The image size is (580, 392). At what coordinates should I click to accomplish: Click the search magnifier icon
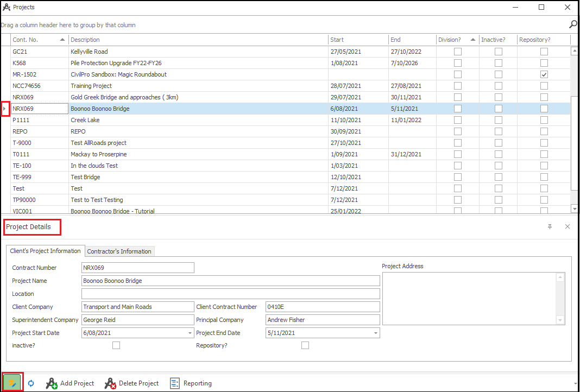pos(573,24)
